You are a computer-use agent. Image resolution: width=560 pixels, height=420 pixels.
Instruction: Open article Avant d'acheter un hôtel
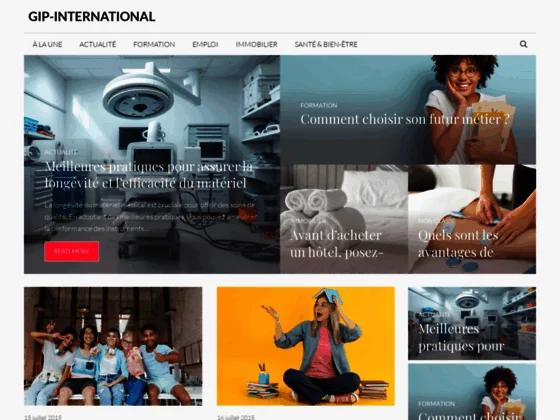point(336,244)
